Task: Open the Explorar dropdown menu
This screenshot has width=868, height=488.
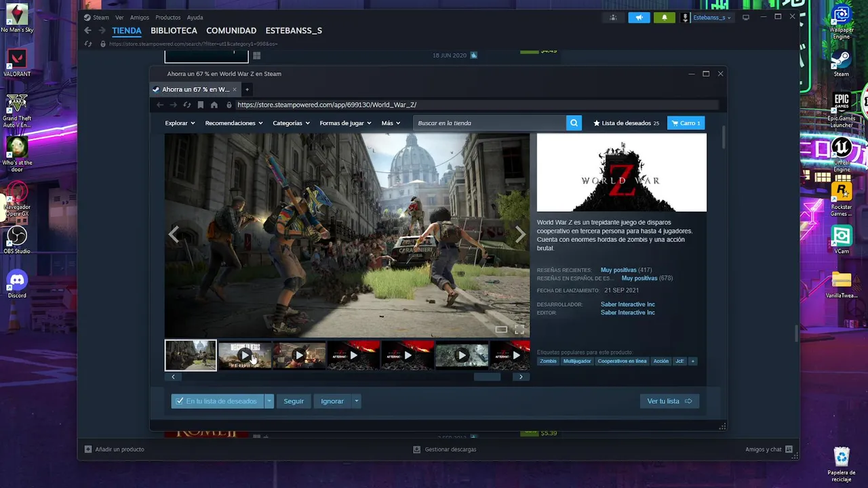Action: (180, 123)
